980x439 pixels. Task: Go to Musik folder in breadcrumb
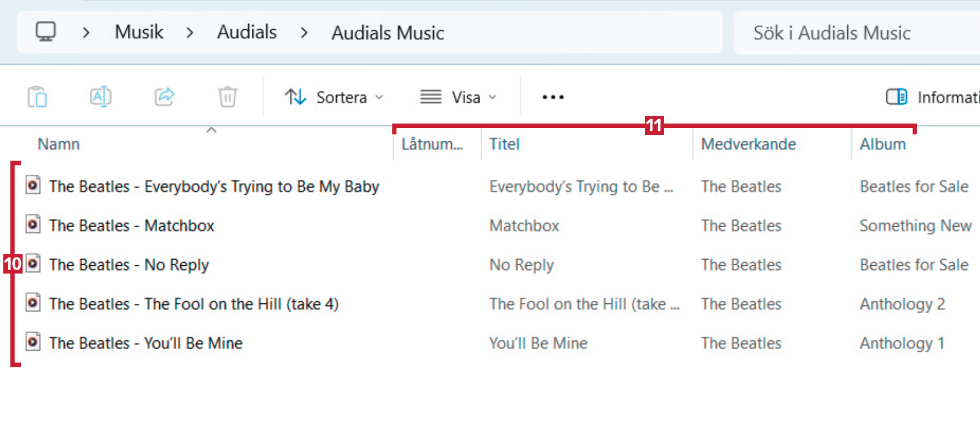click(139, 32)
